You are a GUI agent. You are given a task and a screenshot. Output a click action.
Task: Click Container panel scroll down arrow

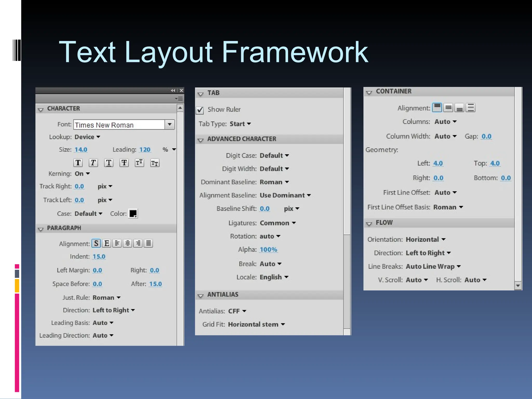click(518, 285)
